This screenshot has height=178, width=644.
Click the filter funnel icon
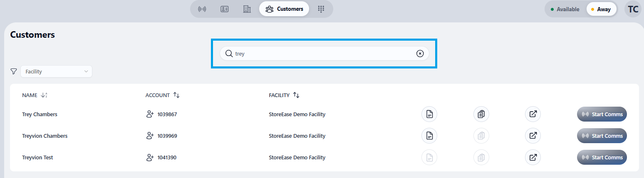pos(14,71)
